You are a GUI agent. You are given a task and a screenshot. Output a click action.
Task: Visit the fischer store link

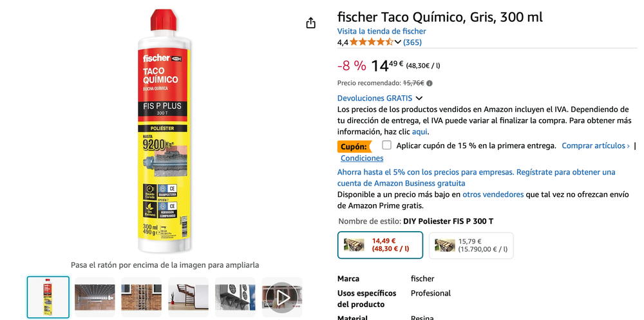(x=381, y=31)
